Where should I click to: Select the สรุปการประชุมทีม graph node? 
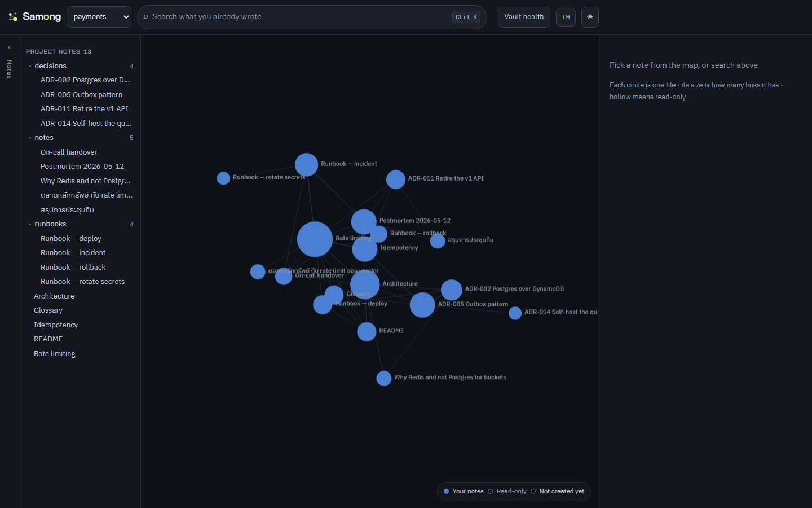438,241
